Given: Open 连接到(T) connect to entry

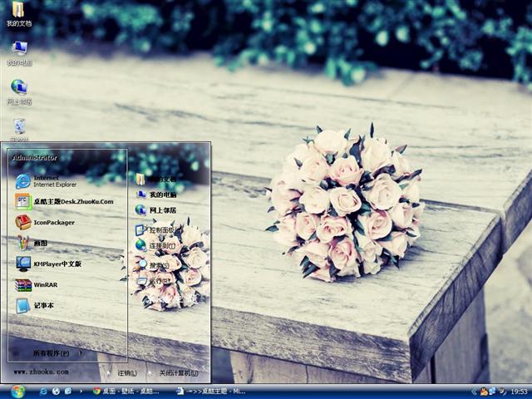Looking at the screenshot, I should (155, 245).
